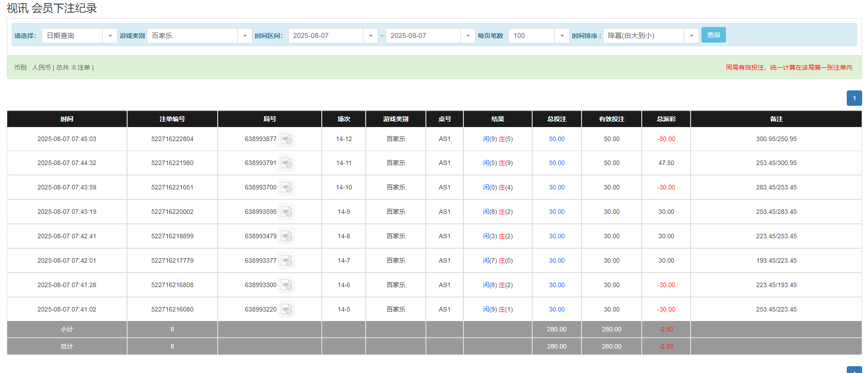View replay icon for round 638993479

pos(286,236)
